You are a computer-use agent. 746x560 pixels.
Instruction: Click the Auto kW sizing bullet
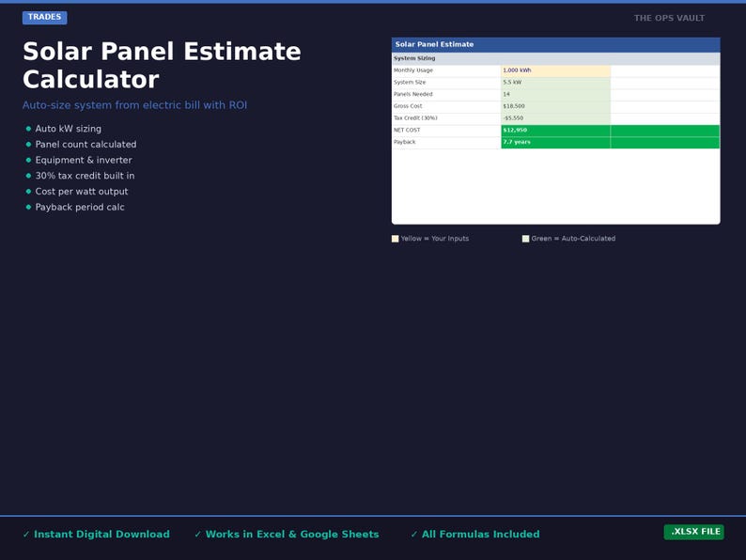pyautogui.click(x=68, y=129)
